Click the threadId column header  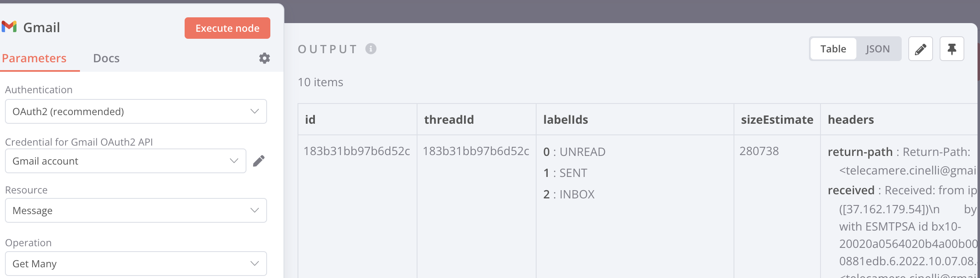click(449, 120)
